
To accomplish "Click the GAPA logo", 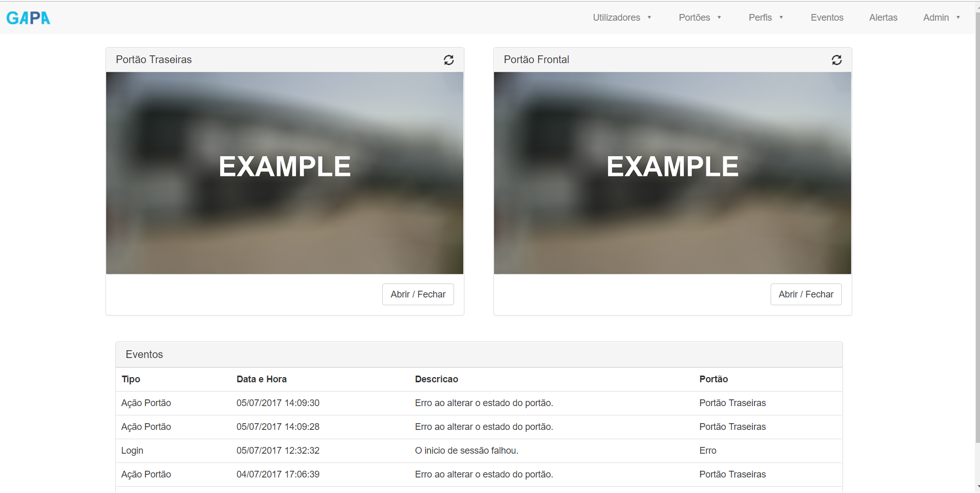I will (x=28, y=18).
